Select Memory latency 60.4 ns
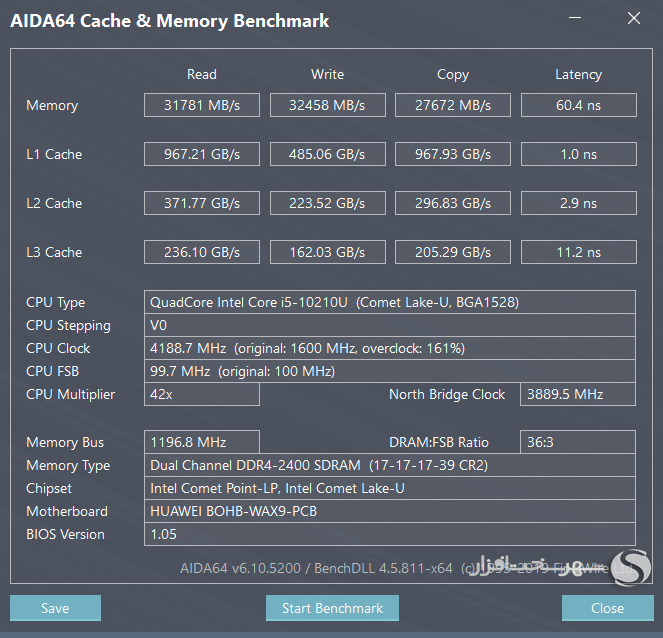Image resolution: width=663 pixels, height=638 pixels. pyautogui.click(x=578, y=105)
